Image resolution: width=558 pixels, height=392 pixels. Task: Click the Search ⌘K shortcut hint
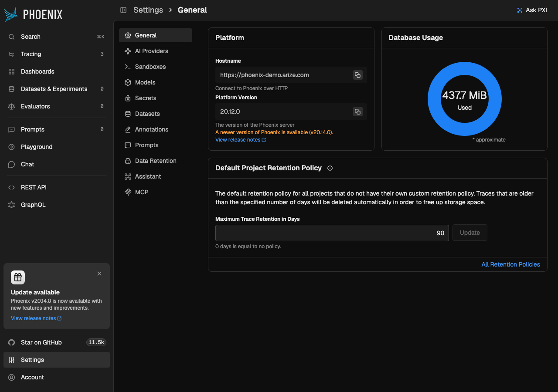pos(101,37)
